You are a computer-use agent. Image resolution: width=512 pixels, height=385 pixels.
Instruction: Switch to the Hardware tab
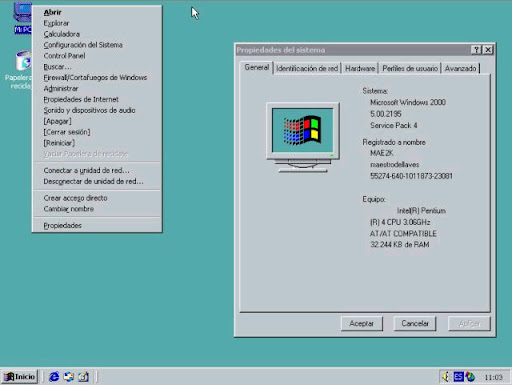point(360,68)
